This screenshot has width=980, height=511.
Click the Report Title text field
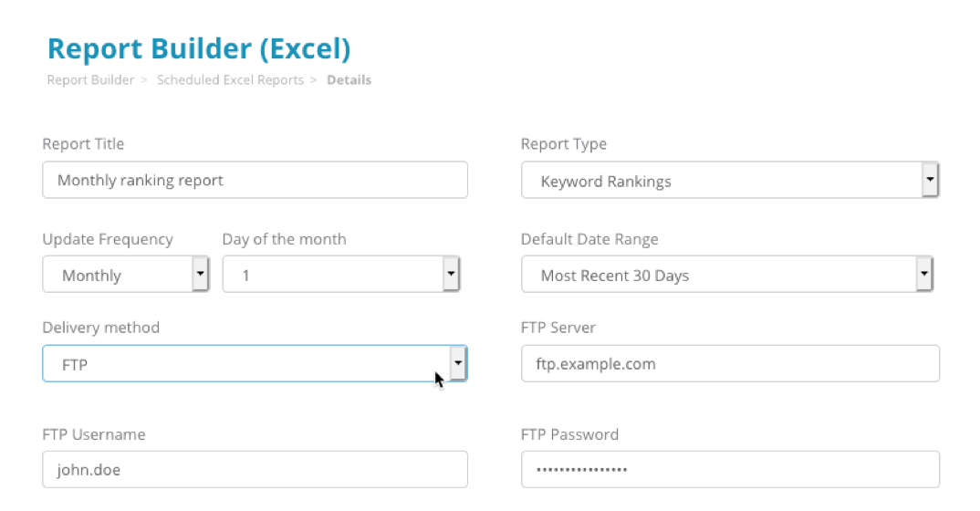click(255, 181)
